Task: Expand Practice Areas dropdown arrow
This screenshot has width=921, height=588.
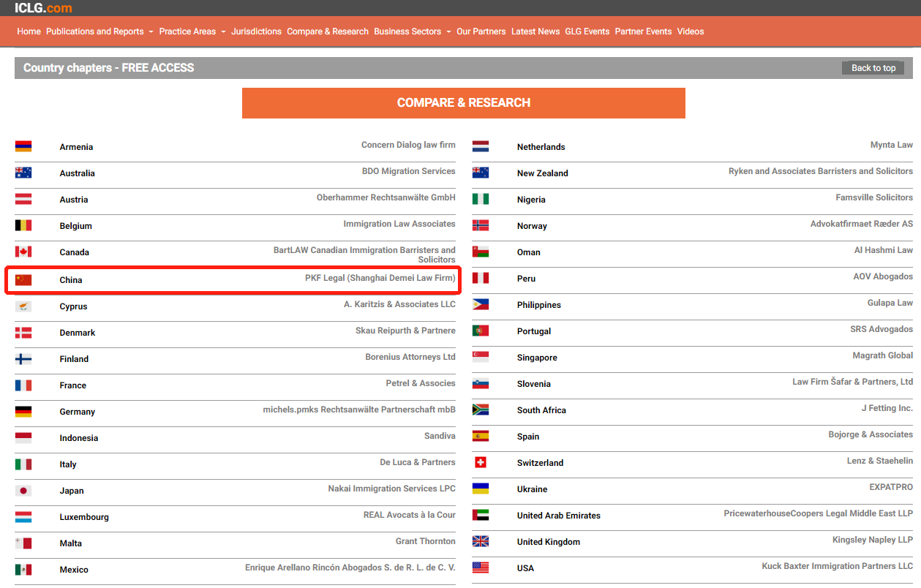Action: [x=223, y=32]
